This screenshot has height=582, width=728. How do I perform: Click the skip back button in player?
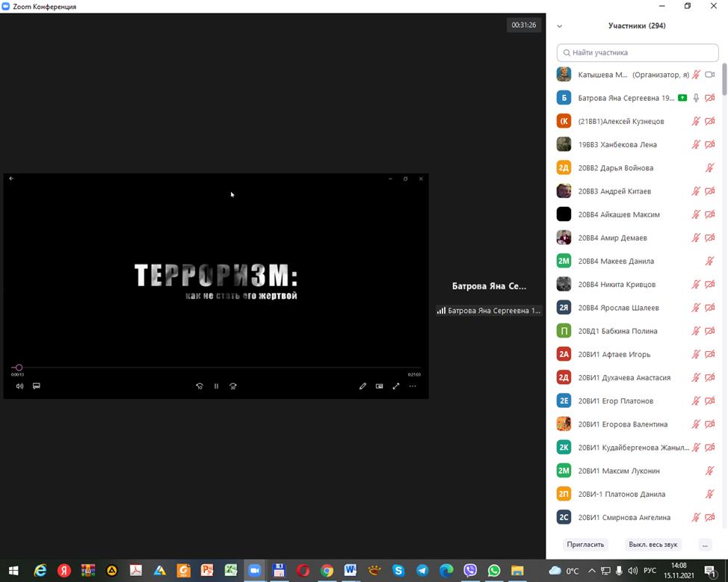(200, 386)
